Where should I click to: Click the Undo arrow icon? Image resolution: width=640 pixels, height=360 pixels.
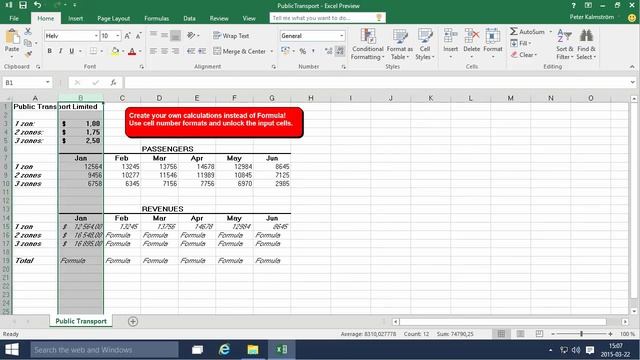point(38,5)
